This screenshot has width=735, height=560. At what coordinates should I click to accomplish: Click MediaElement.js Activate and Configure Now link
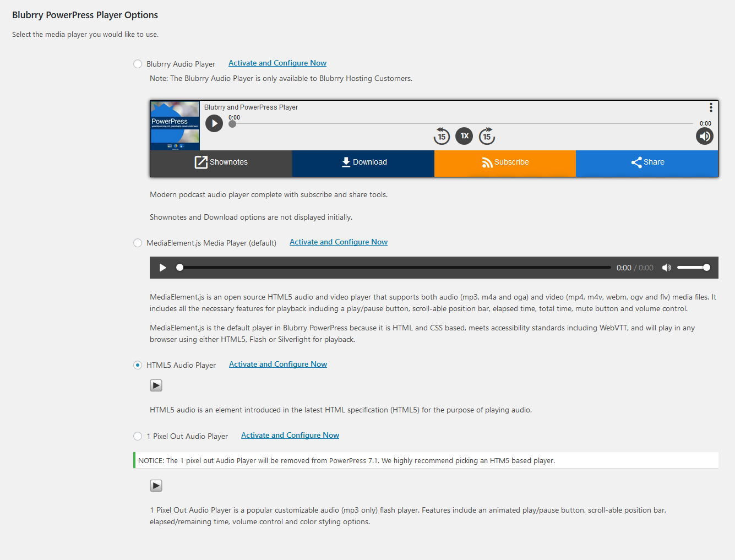click(x=339, y=242)
